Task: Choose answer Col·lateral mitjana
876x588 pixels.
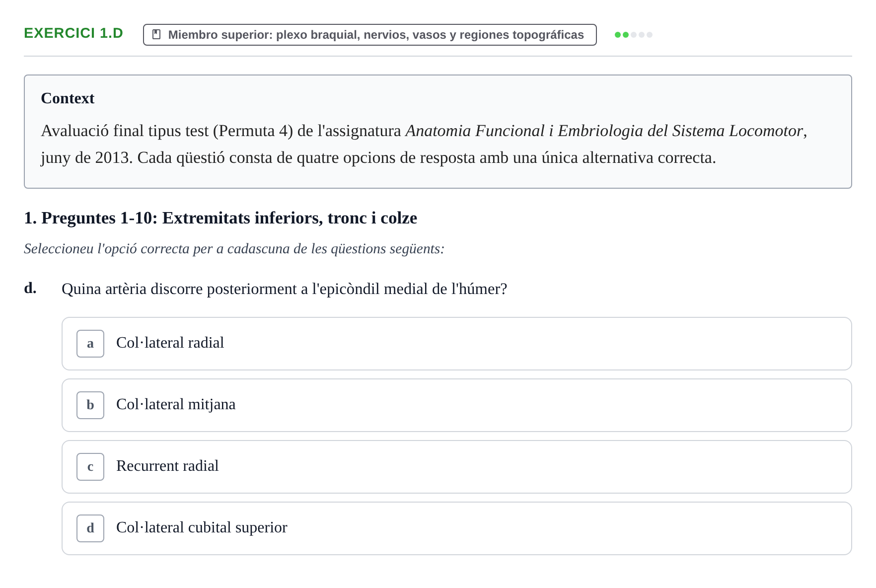Action: (457, 405)
